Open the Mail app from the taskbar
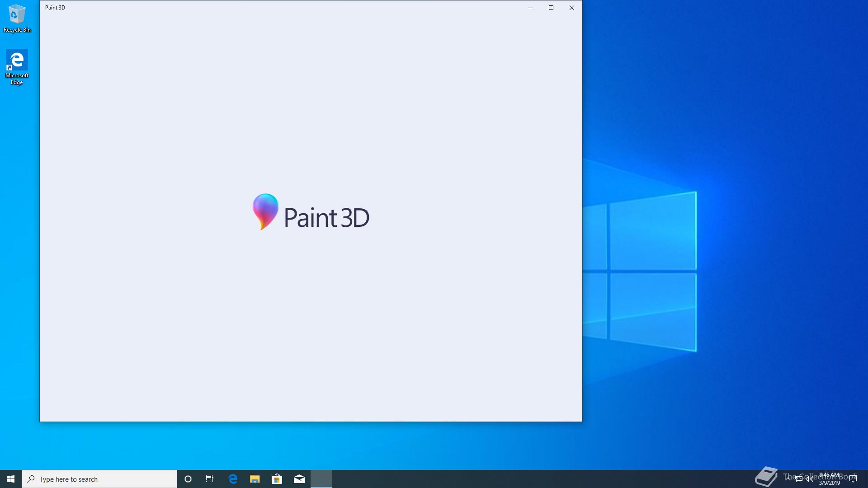Viewport: 868px width, 488px height. pyautogui.click(x=299, y=479)
